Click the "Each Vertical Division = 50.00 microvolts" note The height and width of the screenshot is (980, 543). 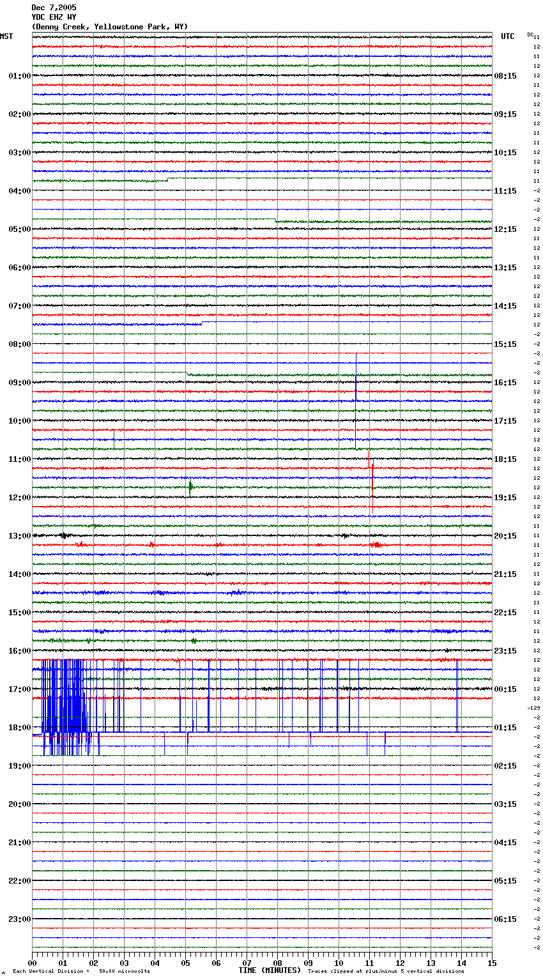(81, 971)
